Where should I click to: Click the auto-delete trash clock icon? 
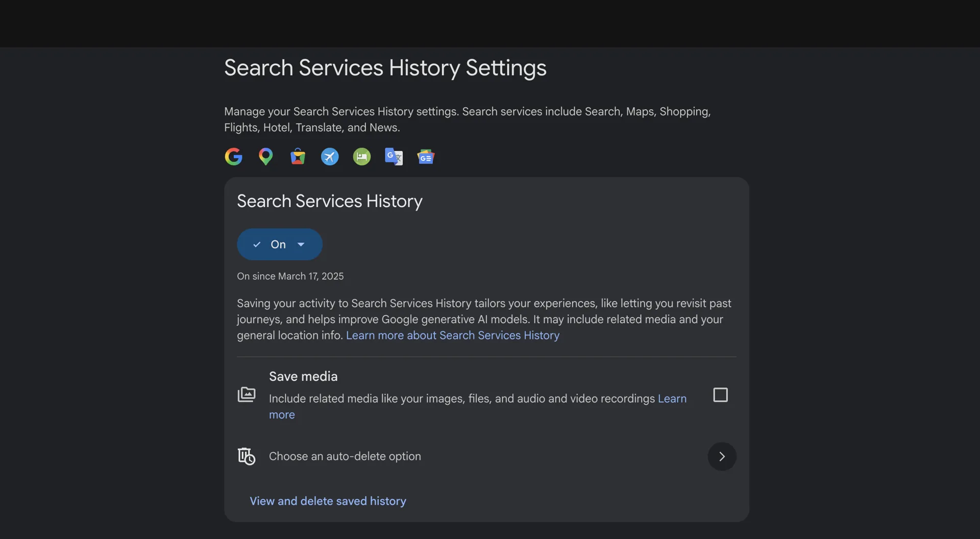point(247,456)
